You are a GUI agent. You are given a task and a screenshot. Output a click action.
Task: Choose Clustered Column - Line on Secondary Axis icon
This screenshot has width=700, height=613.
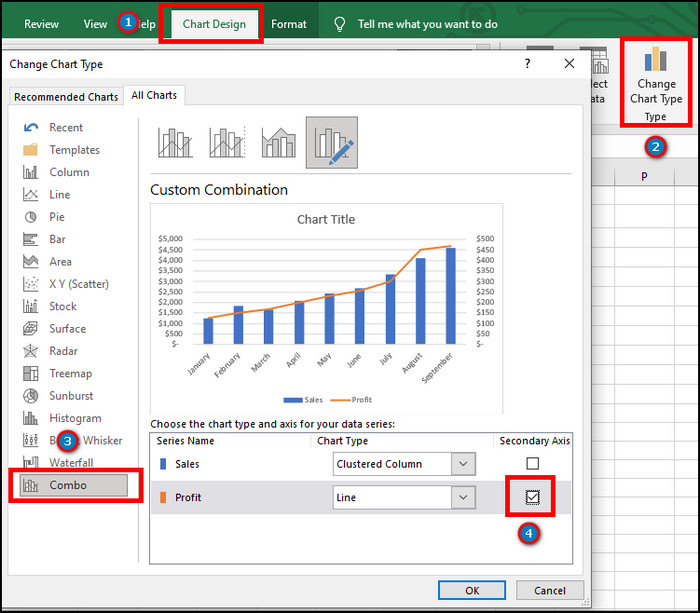pyautogui.click(x=227, y=143)
